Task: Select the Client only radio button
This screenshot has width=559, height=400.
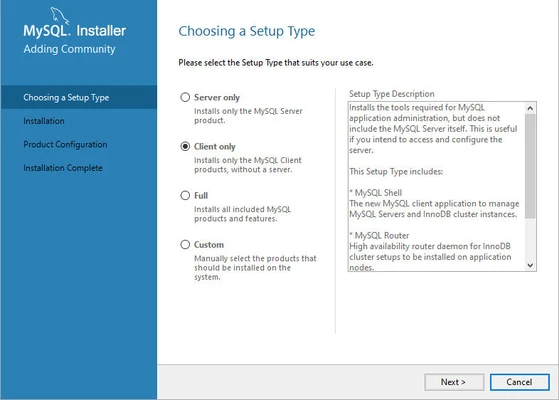Action: point(185,147)
